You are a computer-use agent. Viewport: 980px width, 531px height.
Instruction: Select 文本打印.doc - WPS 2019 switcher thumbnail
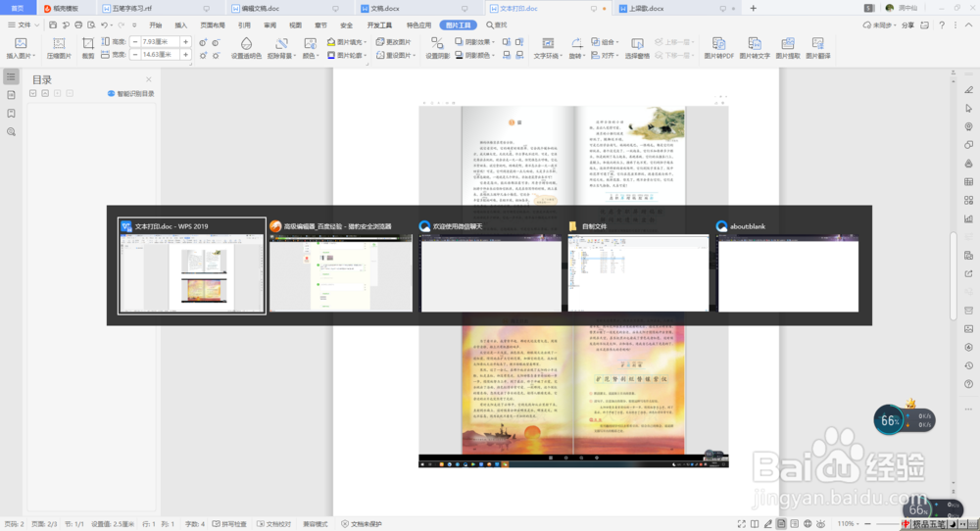192,265
